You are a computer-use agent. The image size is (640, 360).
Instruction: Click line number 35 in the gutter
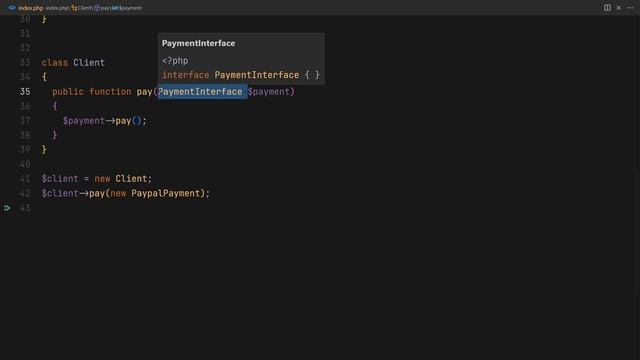click(25, 92)
